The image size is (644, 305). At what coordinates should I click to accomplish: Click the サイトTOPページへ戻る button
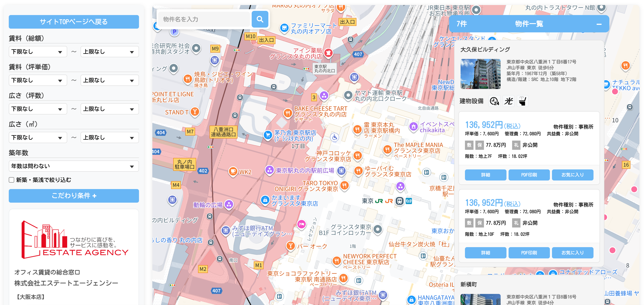[x=74, y=22]
